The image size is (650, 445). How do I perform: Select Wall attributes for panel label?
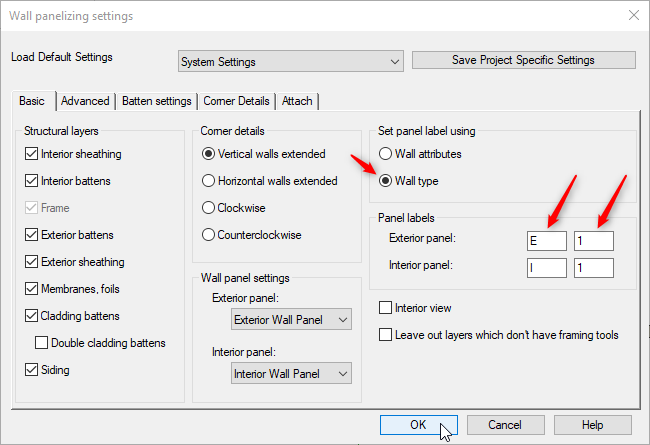pos(386,155)
